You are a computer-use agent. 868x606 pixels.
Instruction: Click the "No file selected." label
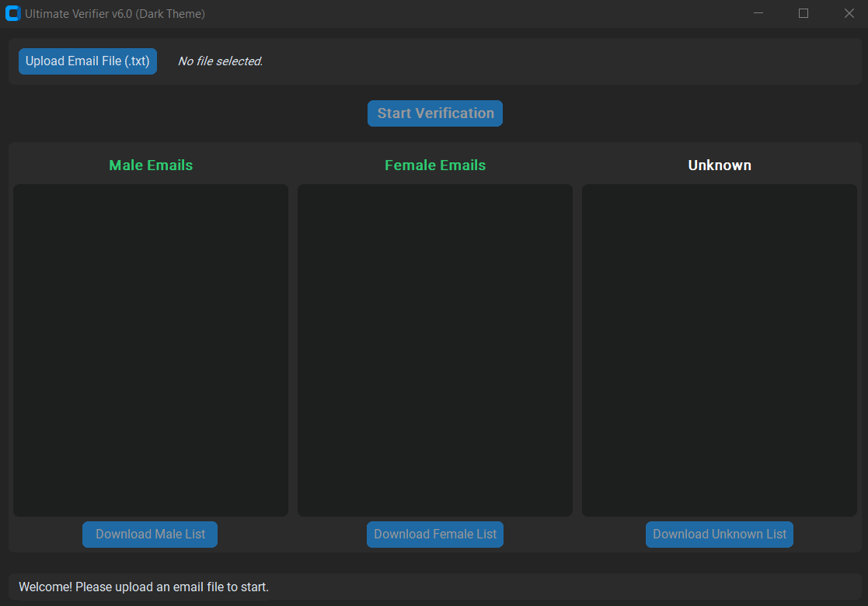tap(221, 61)
